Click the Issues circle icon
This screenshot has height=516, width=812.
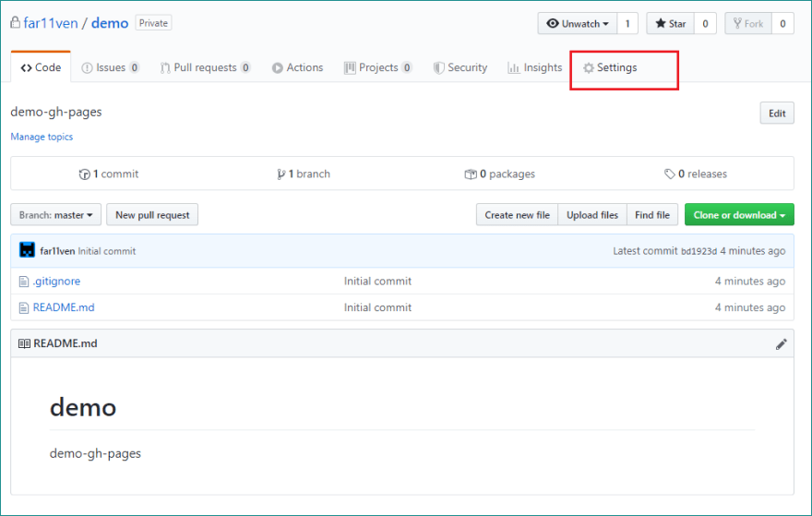(87, 68)
